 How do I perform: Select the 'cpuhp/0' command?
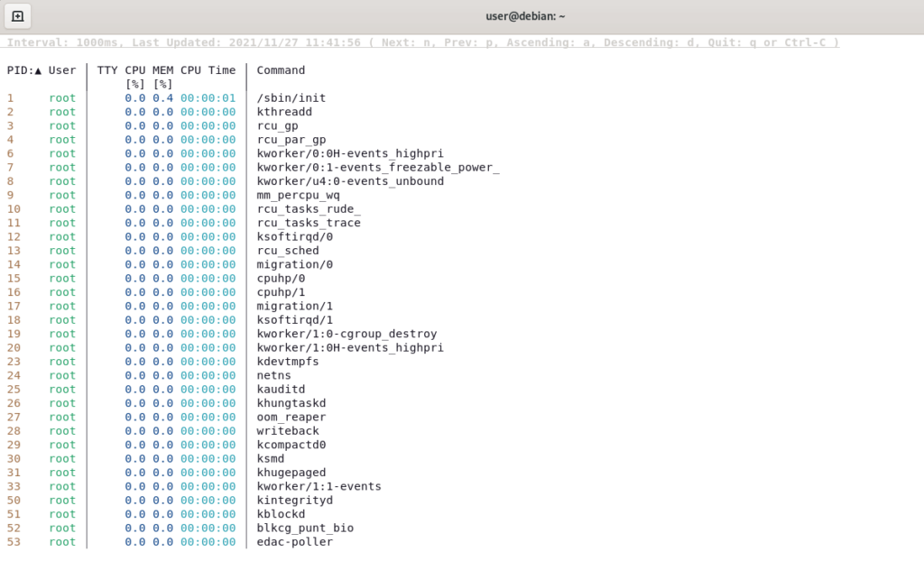click(x=281, y=278)
